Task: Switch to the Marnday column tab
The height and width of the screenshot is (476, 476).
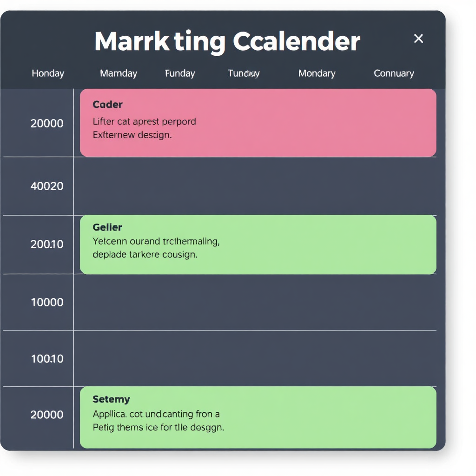Action: [x=119, y=73]
